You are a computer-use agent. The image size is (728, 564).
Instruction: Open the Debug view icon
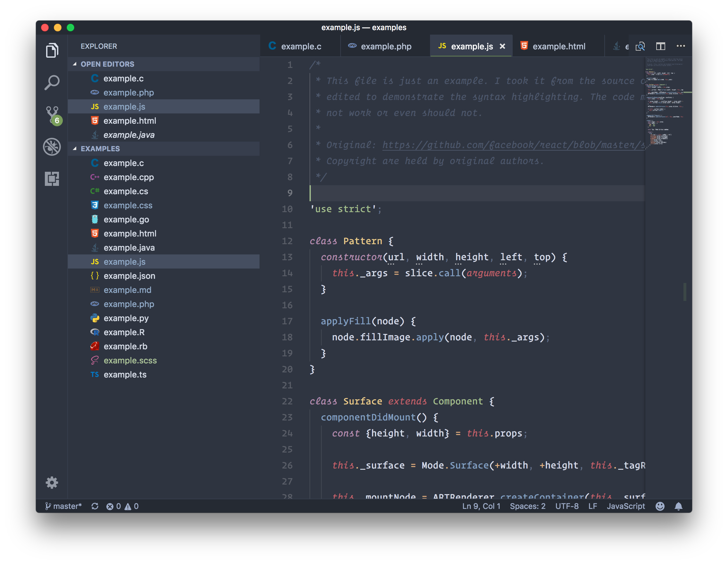pyautogui.click(x=52, y=147)
